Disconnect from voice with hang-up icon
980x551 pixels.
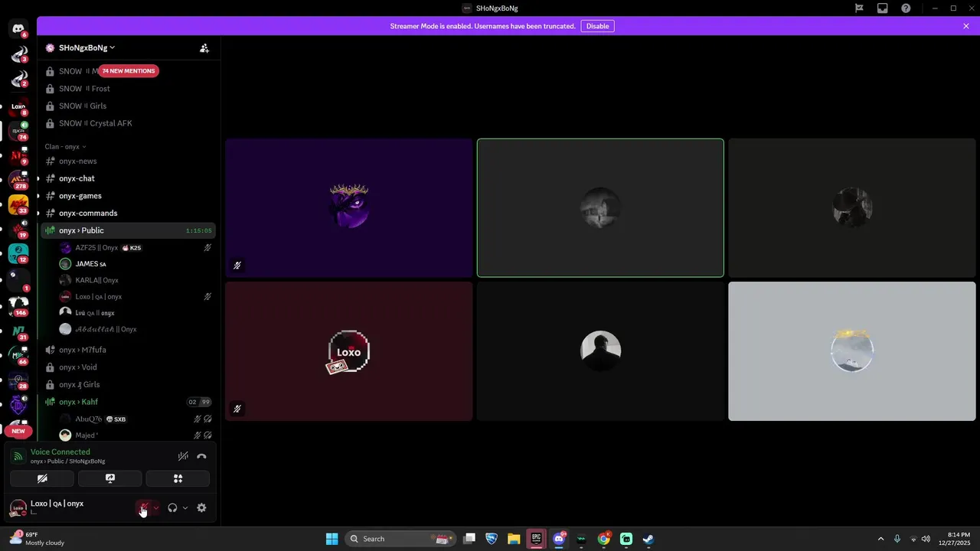pyautogui.click(x=201, y=456)
